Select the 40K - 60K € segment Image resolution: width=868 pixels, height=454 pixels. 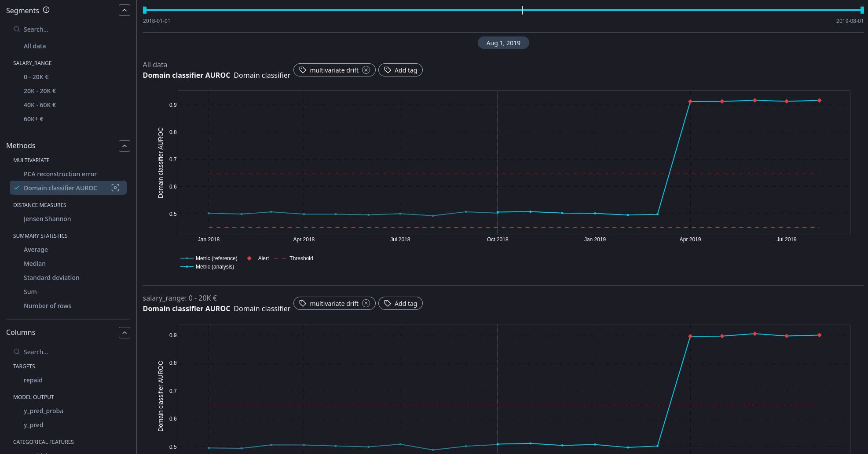[x=40, y=105]
